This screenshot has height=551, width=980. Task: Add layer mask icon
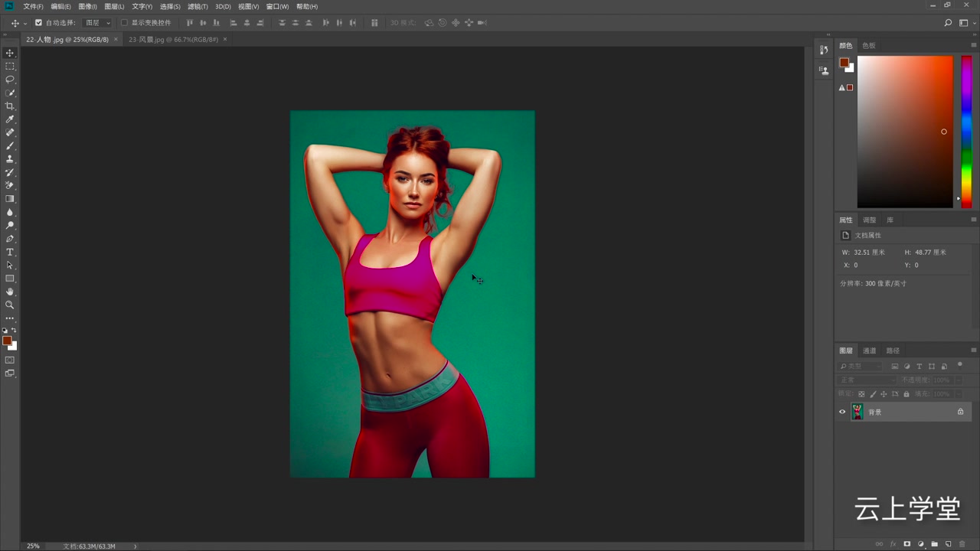pyautogui.click(x=907, y=544)
